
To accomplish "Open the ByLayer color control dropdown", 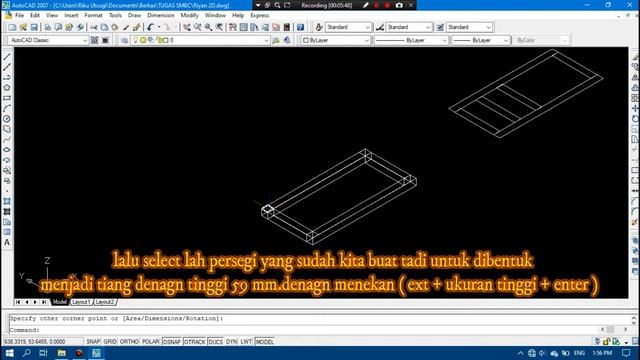I will [366, 40].
